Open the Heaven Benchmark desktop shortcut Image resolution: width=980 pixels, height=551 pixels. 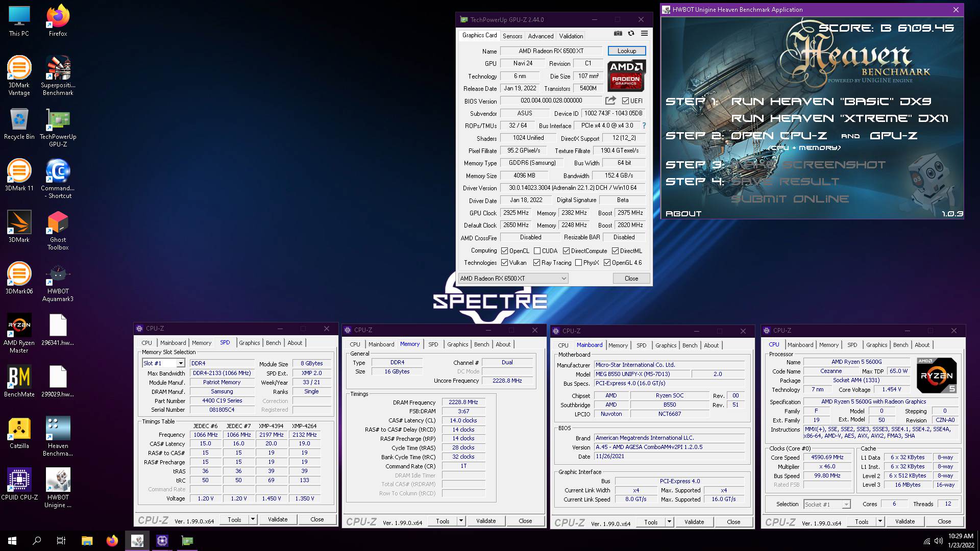58,437
